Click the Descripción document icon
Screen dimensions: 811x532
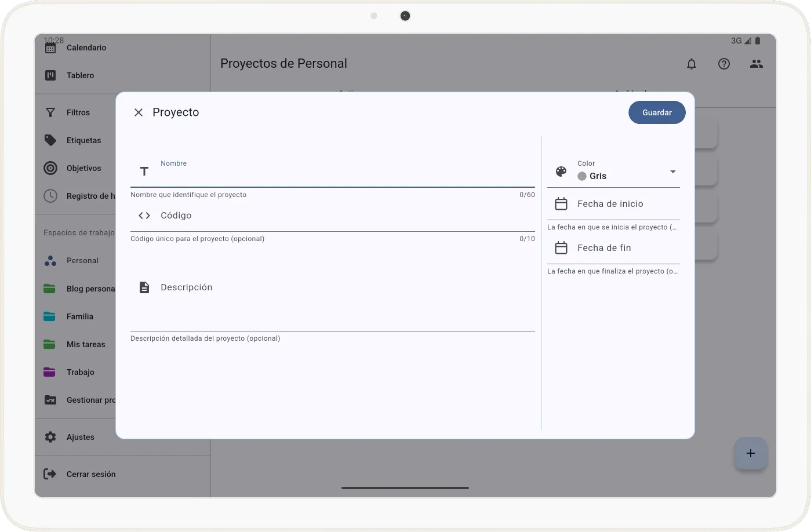tap(144, 287)
